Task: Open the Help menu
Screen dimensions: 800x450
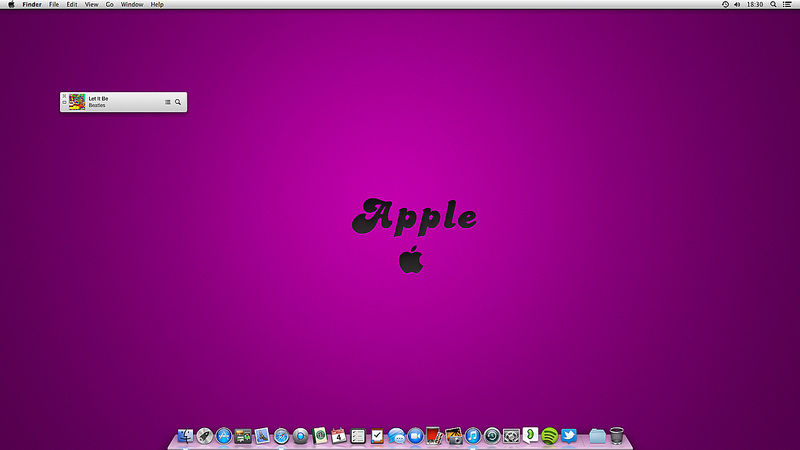Action: 157,4
